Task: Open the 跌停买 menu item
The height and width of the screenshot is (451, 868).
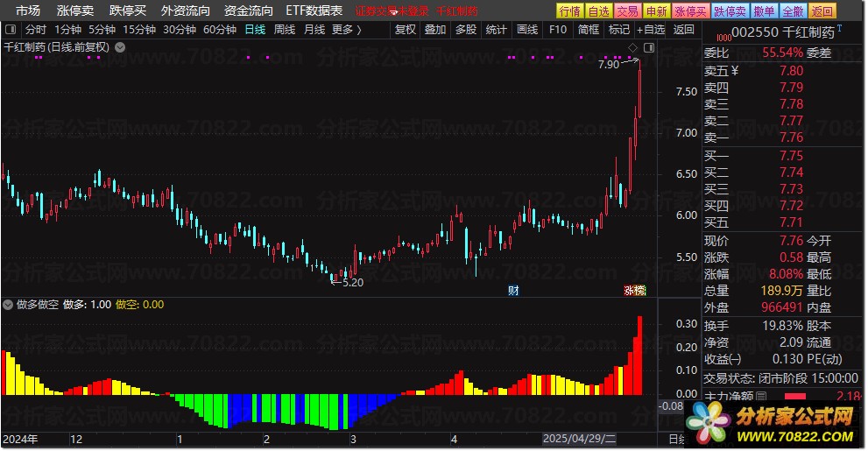Action: coord(128,11)
